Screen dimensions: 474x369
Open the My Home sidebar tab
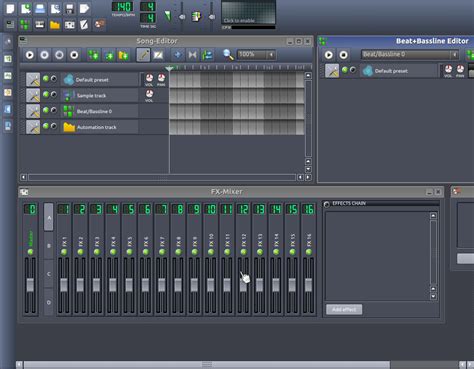(x=8, y=109)
